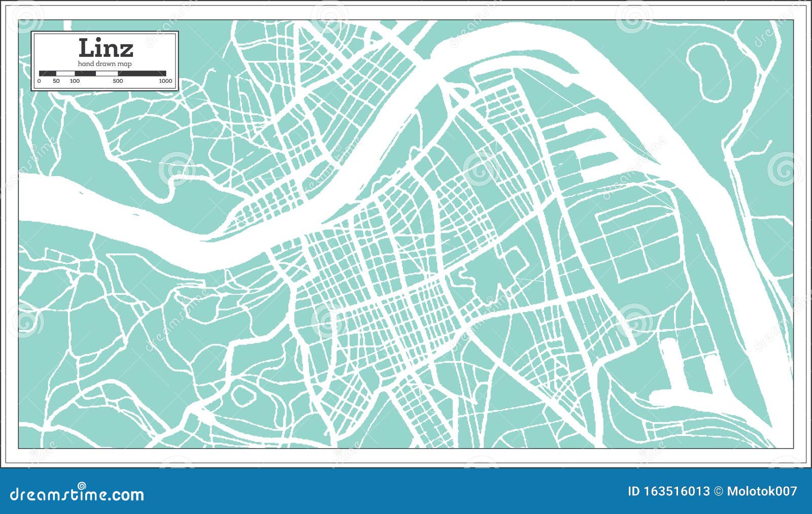
Task: Open the Molotok007 author link
Action: 763,491
